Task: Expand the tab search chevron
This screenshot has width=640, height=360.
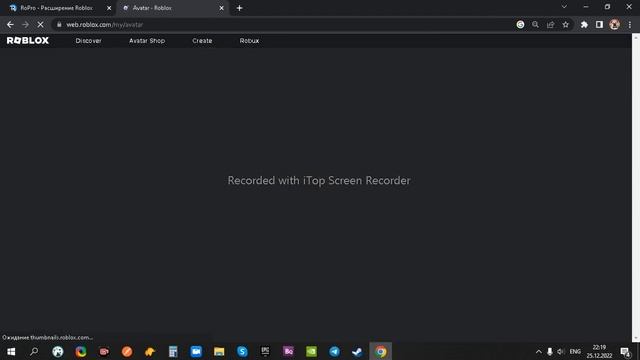Action: (x=564, y=7)
